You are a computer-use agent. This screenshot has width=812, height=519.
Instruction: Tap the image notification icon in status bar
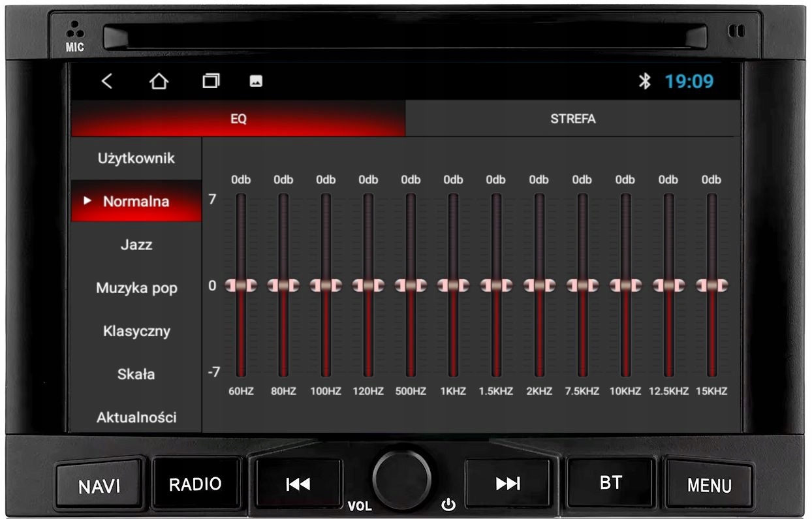[x=256, y=81]
